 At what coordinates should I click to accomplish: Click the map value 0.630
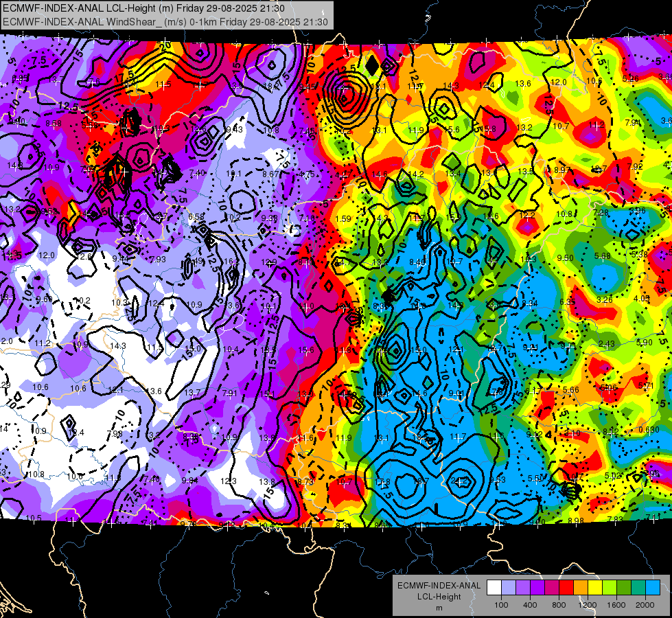click(x=649, y=430)
